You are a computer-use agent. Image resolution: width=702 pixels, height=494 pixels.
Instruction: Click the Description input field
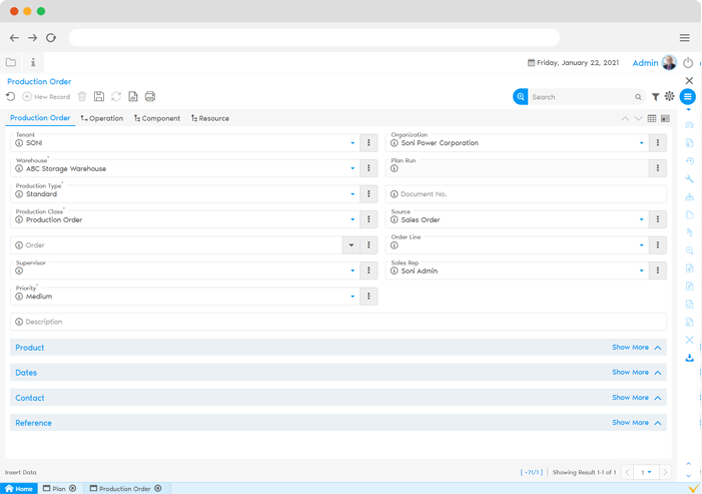tap(338, 322)
